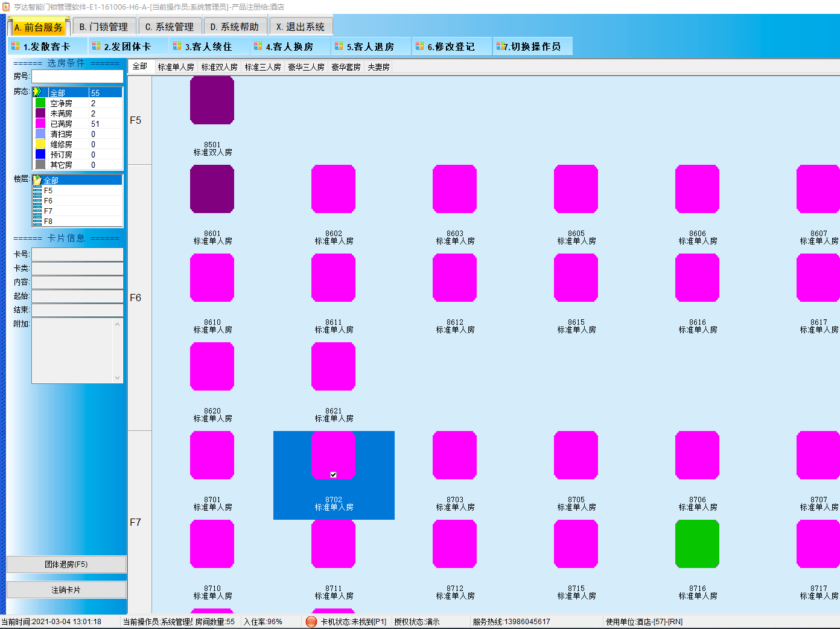Select 维修房 status row
Viewport: 840px width, 629px height.
click(78, 144)
